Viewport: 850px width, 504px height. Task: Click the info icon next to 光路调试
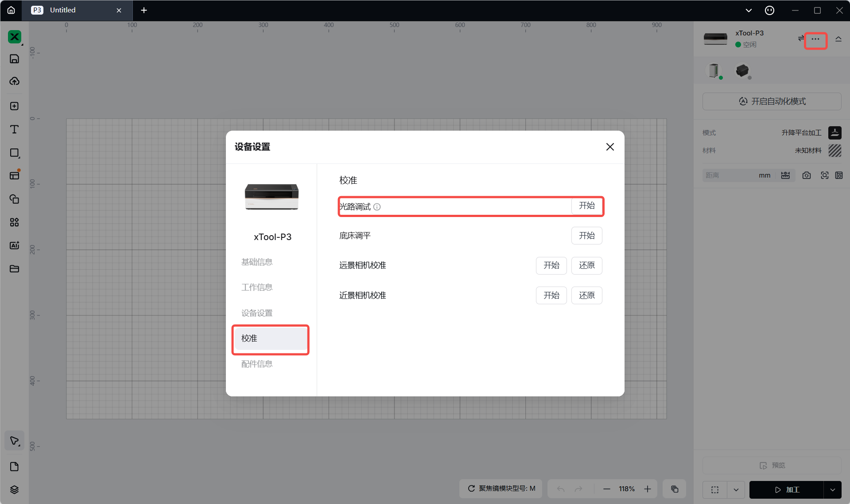tap(377, 207)
